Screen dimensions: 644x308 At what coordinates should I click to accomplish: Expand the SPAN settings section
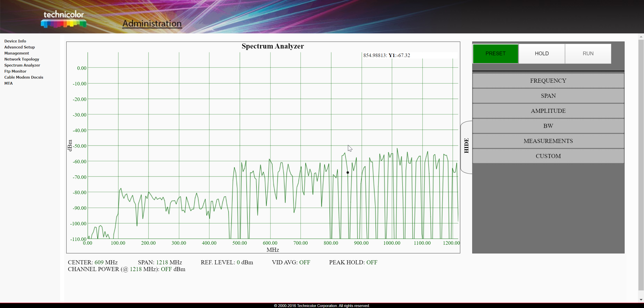[548, 96]
